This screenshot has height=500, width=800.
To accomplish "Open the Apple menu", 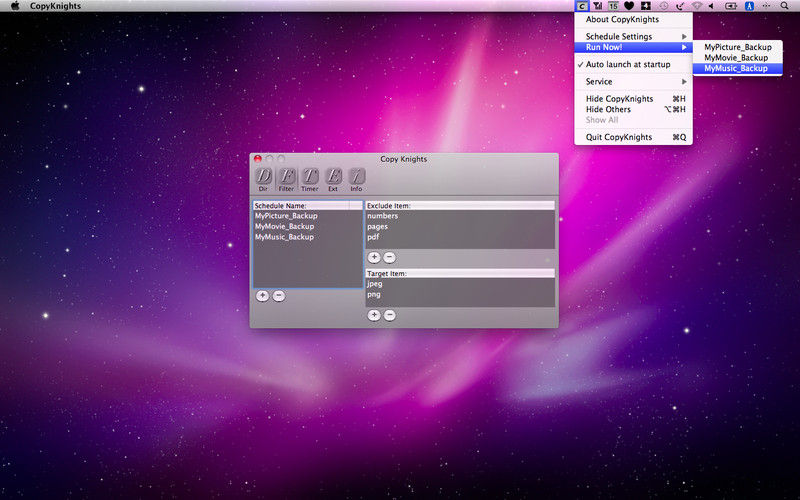I will point(15,6).
